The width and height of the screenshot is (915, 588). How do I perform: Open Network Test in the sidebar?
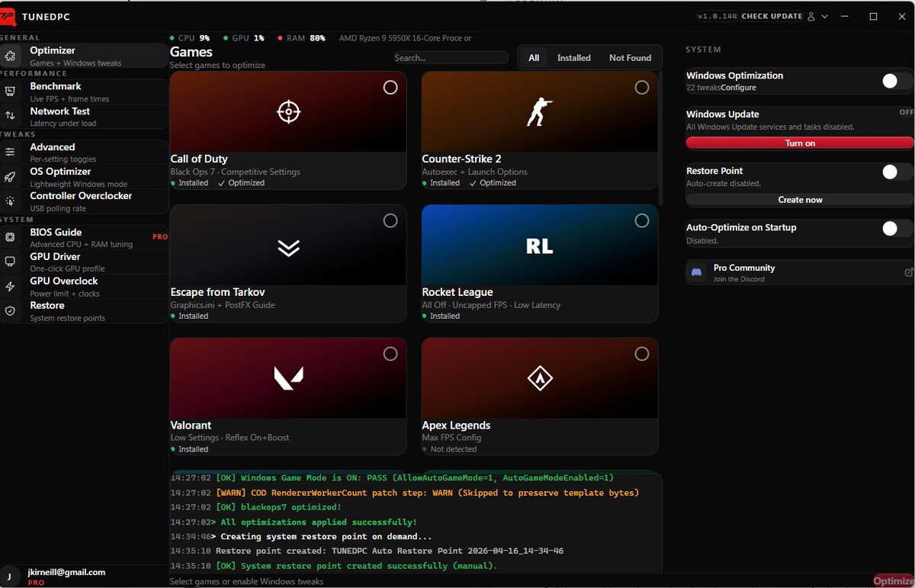tap(84, 116)
